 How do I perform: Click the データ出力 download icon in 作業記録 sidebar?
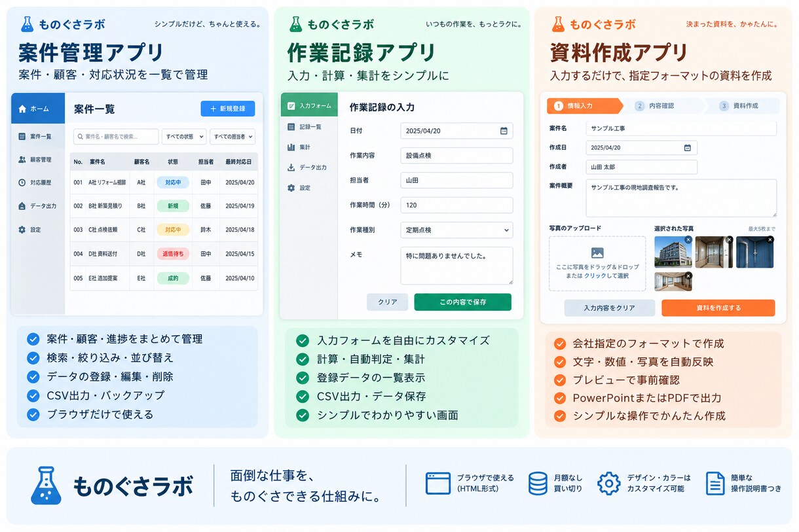[x=291, y=168]
